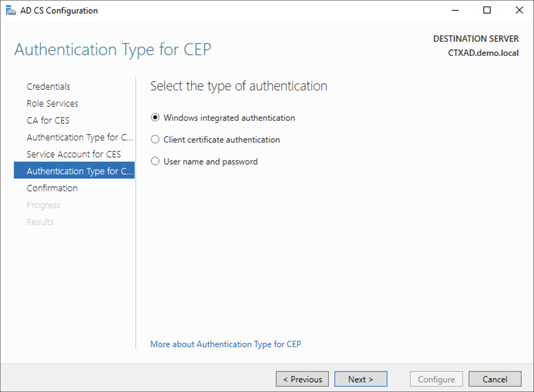This screenshot has height=392, width=534.
Task: Click the grayed-out Results step
Action: pos(40,222)
